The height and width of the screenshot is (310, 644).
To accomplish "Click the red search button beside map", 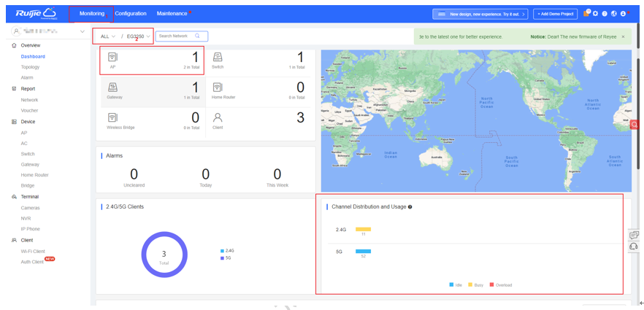I will [635, 125].
